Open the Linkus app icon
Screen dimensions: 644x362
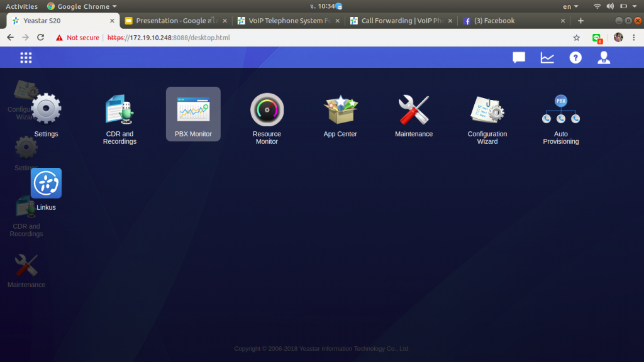pyautogui.click(x=46, y=183)
